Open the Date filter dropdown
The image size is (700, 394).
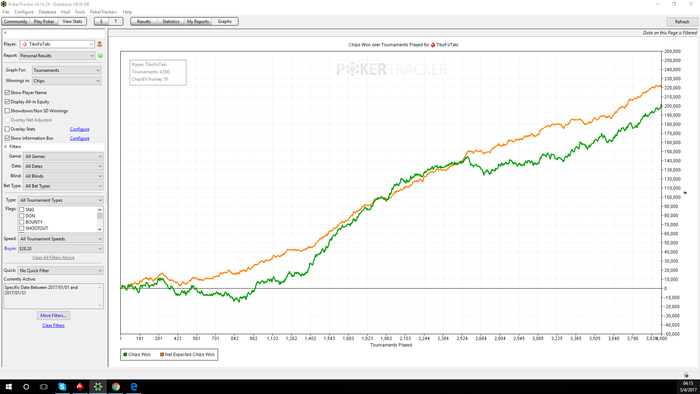63,166
